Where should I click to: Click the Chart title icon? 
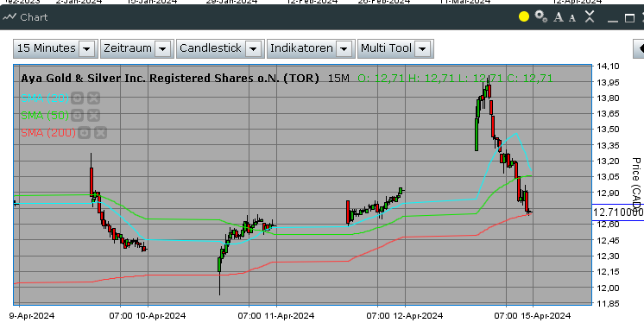[x=9, y=17]
